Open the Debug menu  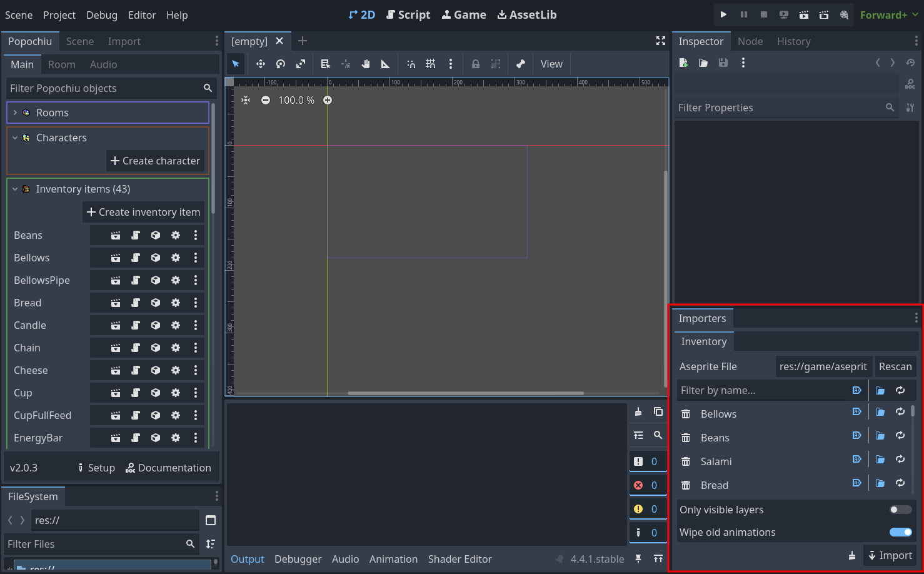[x=101, y=15]
